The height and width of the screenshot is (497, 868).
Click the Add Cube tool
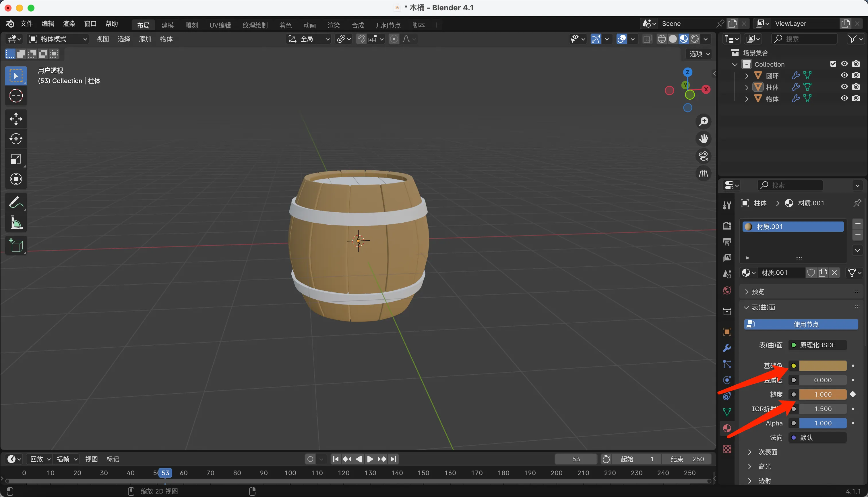[16, 245]
